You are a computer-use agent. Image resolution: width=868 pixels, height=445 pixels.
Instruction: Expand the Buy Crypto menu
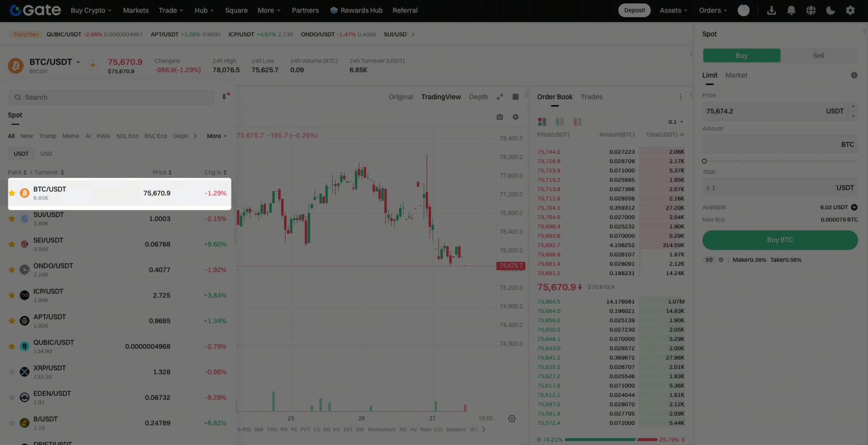[x=91, y=10]
